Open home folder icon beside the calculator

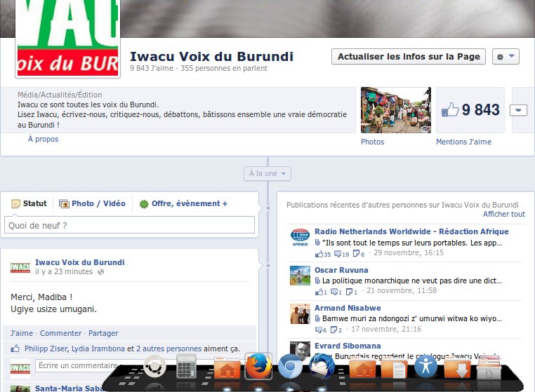[x=227, y=367]
